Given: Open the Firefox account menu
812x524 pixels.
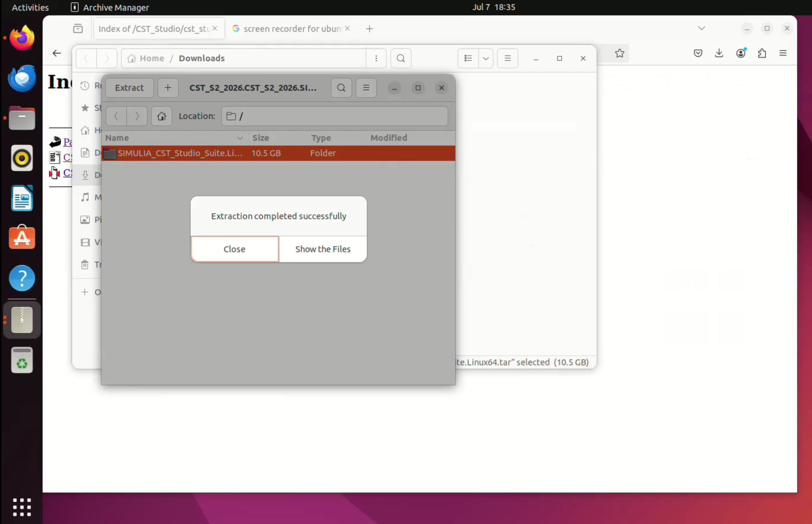Looking at the screenshot, I should (741, 53).
